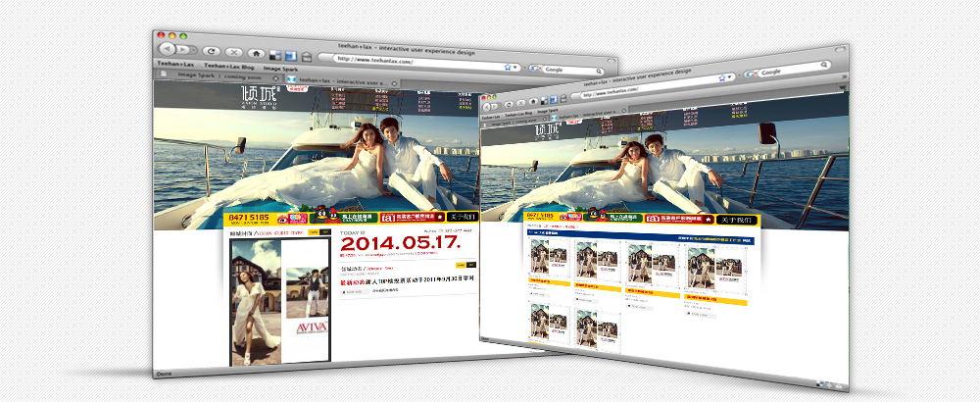Image resolution: width=980 pixels, height=402 pixels.
Task: Open the 倾城 studio logo in left window
Action: point(259,97)
